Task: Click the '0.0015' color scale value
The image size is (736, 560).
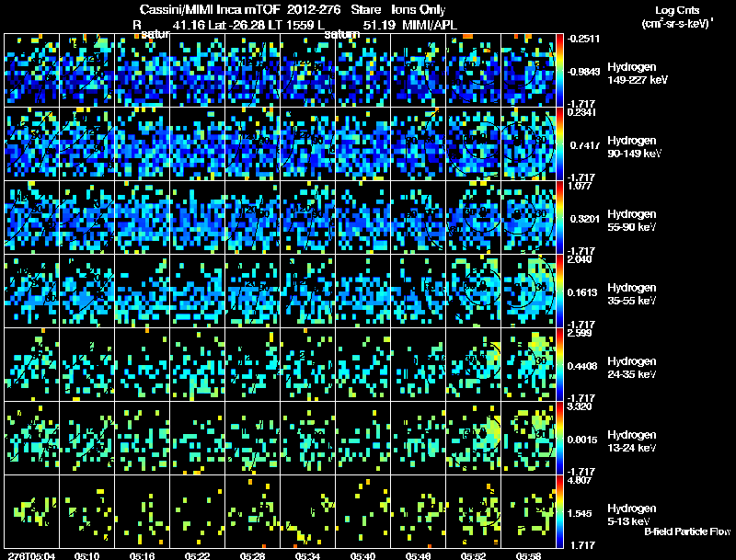Action: pyautogui.click(x=582, y=440)
